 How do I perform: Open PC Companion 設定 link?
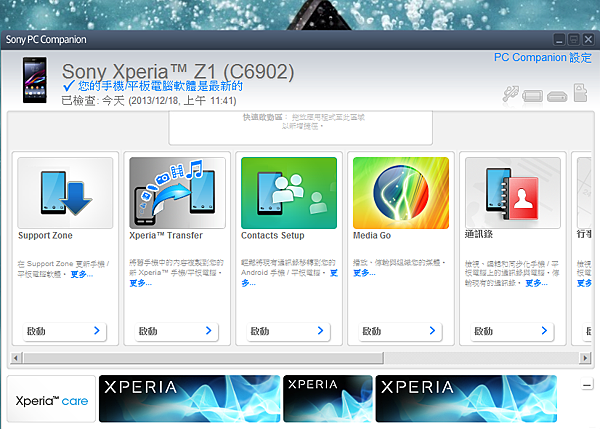(x=542, y=57)
